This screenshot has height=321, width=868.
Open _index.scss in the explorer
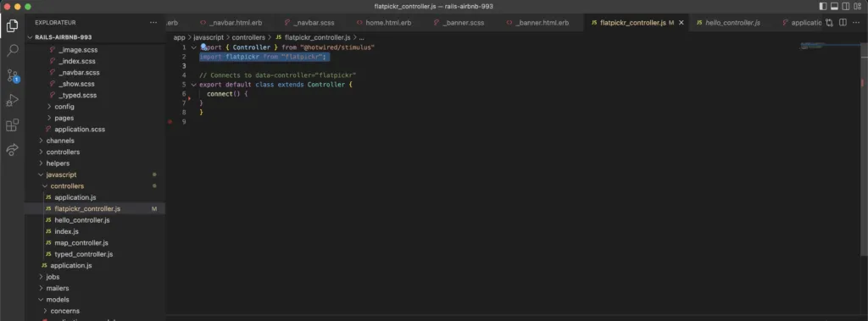(77, 61)
